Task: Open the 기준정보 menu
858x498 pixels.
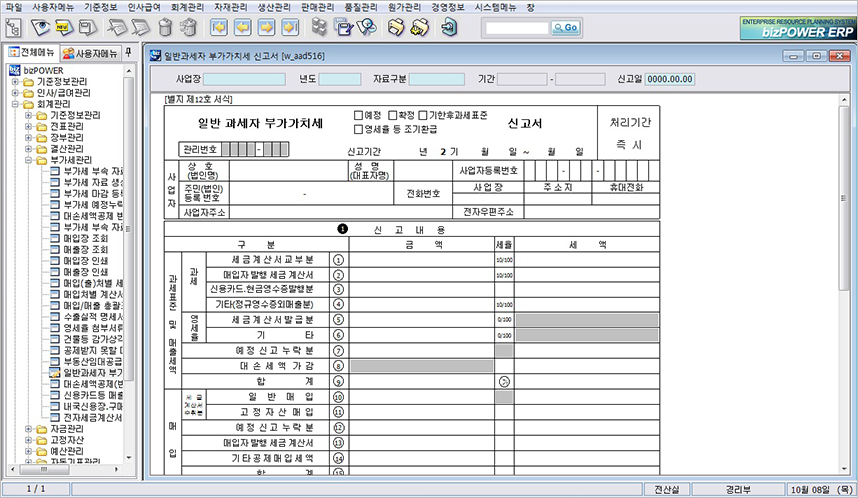Action: [x=101, y=7]
